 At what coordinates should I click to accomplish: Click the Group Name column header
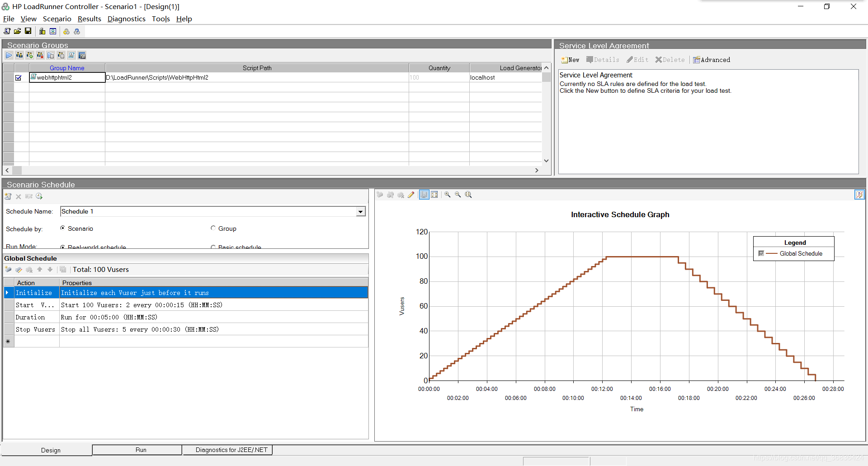click(x=67, y=68)
